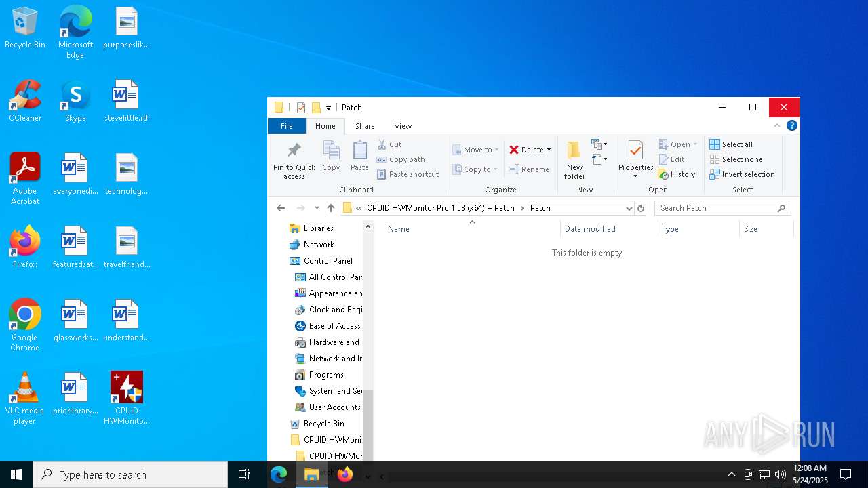Select User Accounts tree item
The image size is (868, 488).
334,407
